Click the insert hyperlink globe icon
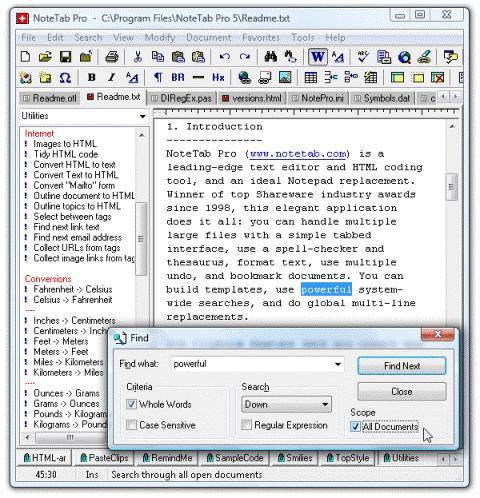The width and height of the screenshot is (480, 498). tap(244, 78)
